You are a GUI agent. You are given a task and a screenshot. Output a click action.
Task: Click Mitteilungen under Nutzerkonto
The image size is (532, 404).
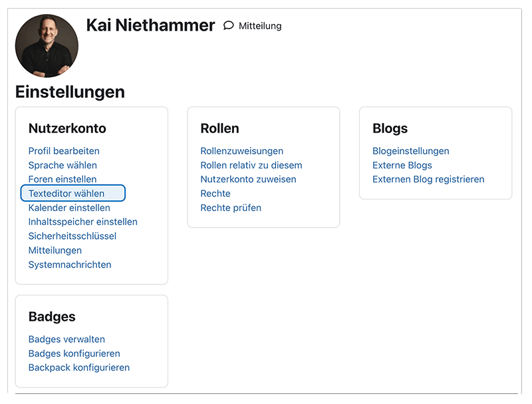pos(55,250)
